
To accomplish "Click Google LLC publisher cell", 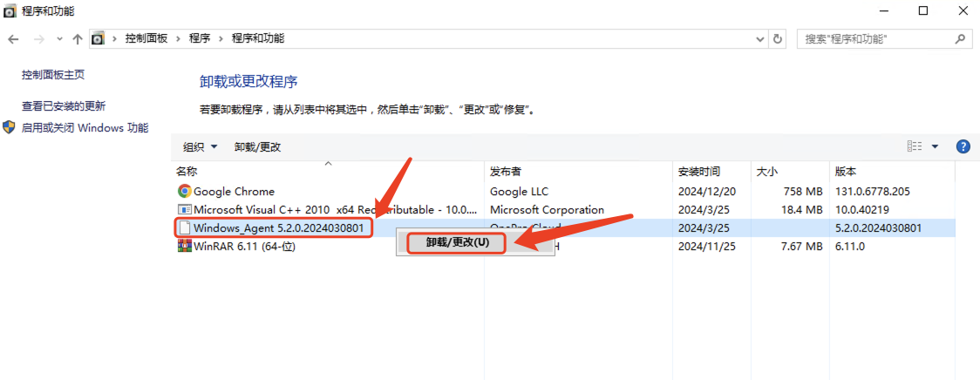I will point(519,191).
